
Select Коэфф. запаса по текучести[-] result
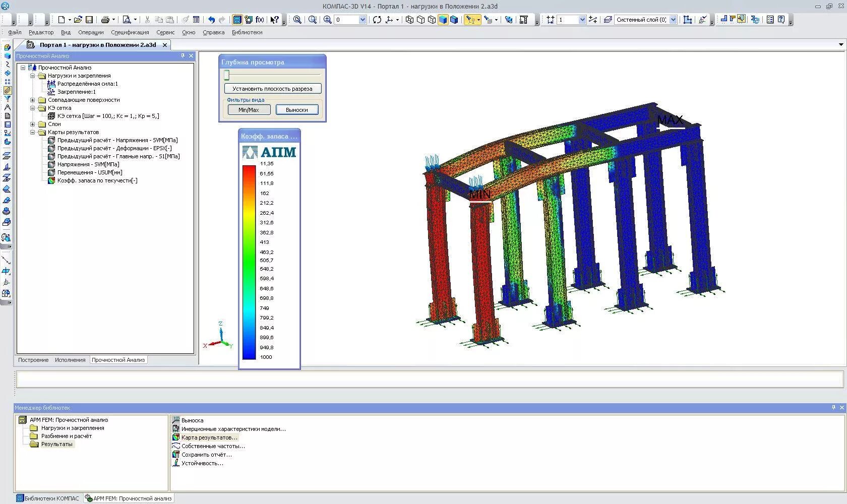97,180
